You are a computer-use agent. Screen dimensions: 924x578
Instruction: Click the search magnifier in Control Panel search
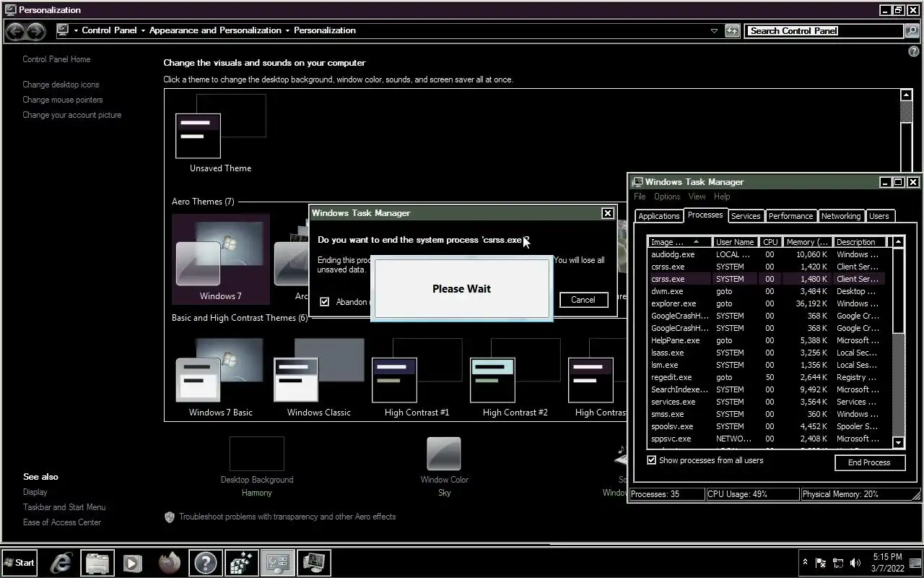[912, 30]
